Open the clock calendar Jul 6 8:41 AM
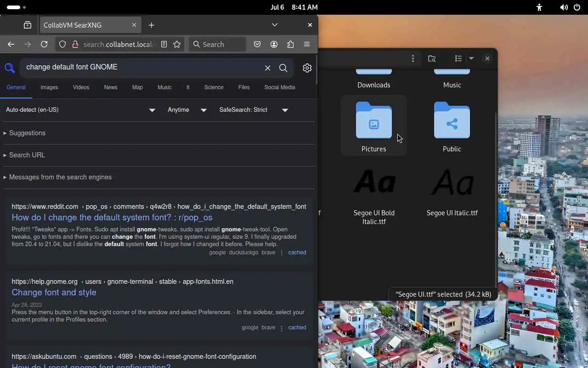This screenshot has height=368, width=588. [x=294, y=7]
